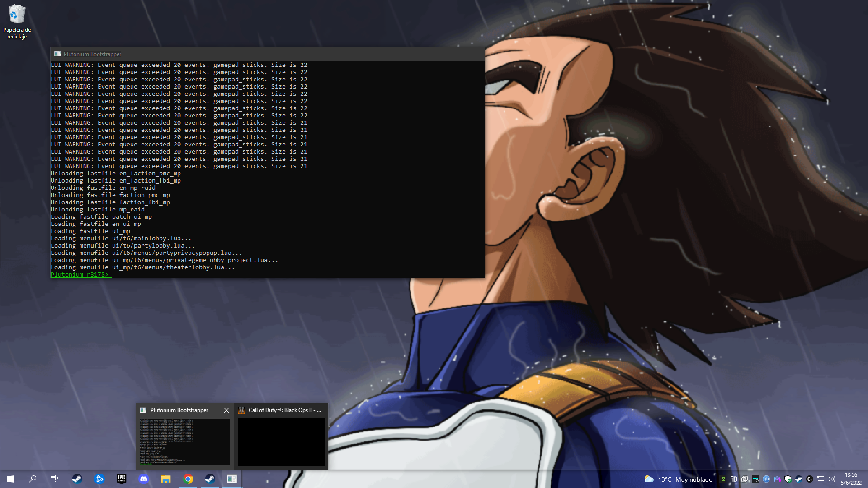
Task: Select the Call of Duty®: Black Ops II title text
Action: tap(284, 410)
